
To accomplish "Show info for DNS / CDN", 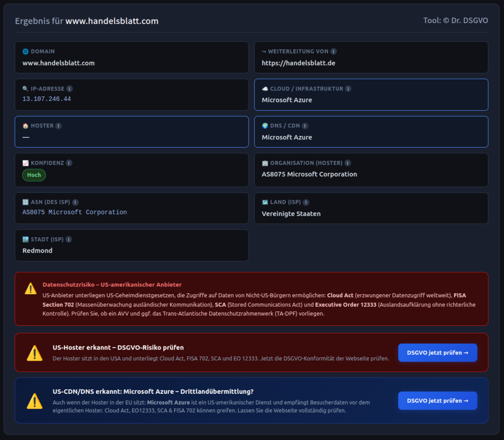I will (x=305, y=126).
